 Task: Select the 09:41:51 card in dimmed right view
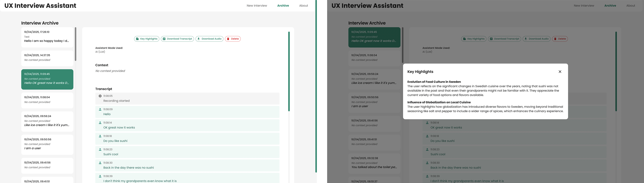374,143
